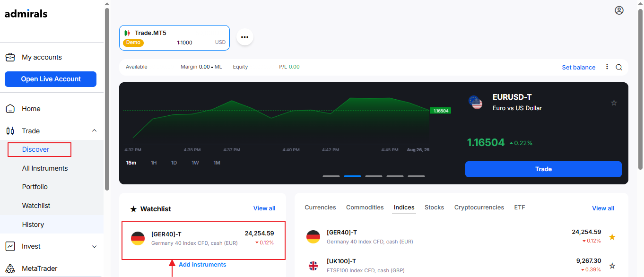Click the EURUSD-T instrument title

[512, 97]
